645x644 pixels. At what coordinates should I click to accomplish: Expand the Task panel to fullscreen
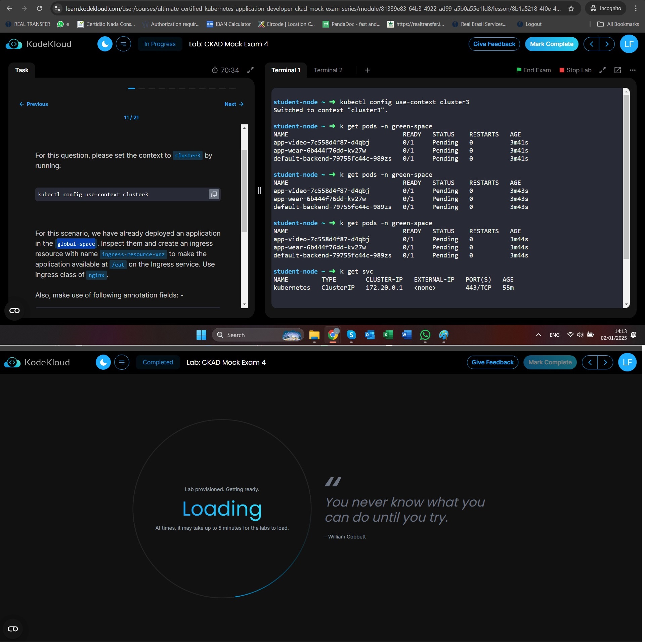(250, 70)
